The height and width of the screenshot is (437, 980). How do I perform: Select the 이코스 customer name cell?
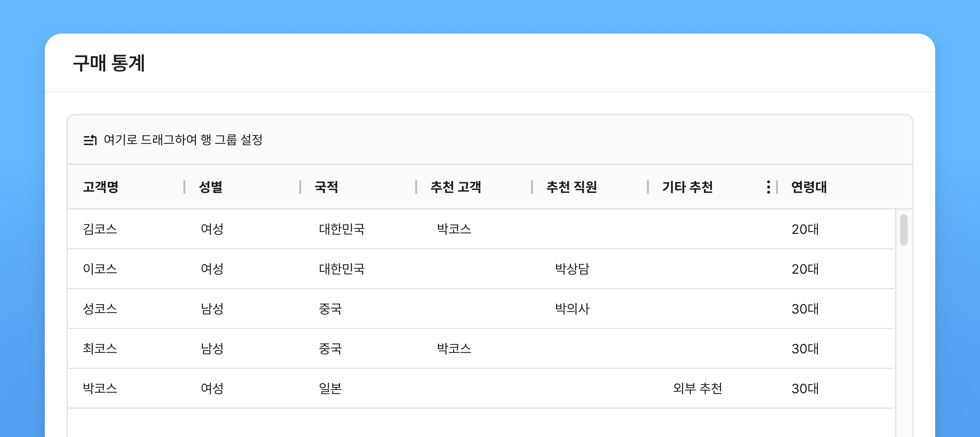click(100, 269)
